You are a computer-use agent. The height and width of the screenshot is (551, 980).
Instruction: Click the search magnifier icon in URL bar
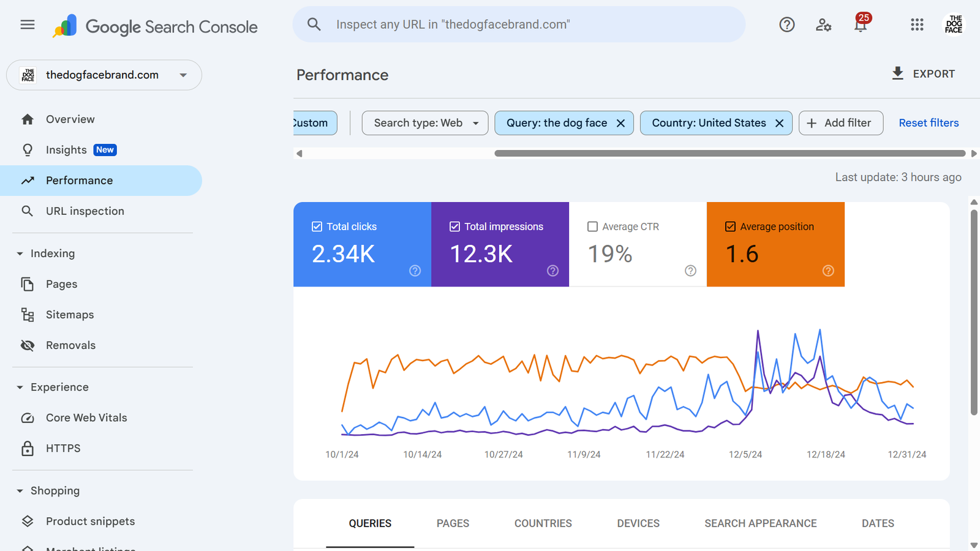tap(314, 24)
